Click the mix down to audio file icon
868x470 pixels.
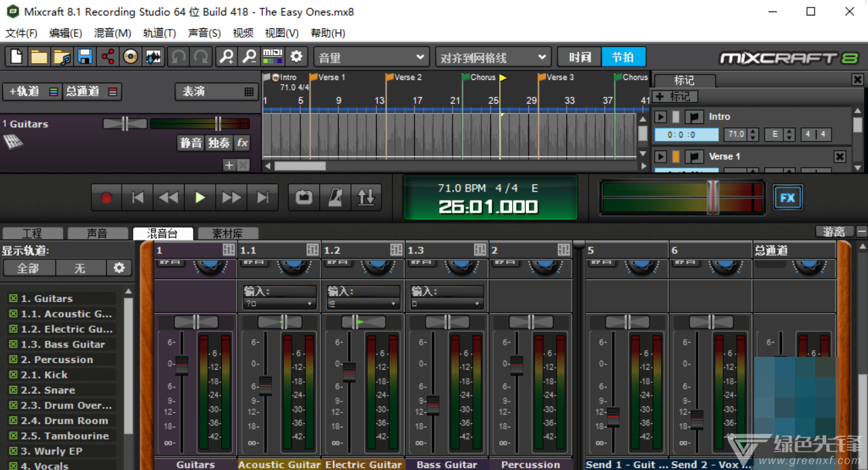click(154, 57)
